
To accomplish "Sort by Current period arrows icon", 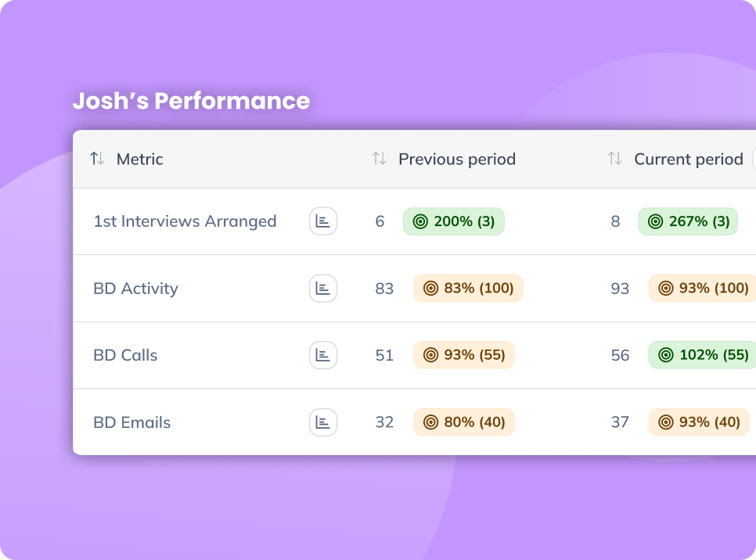I will tap(614, 158).
